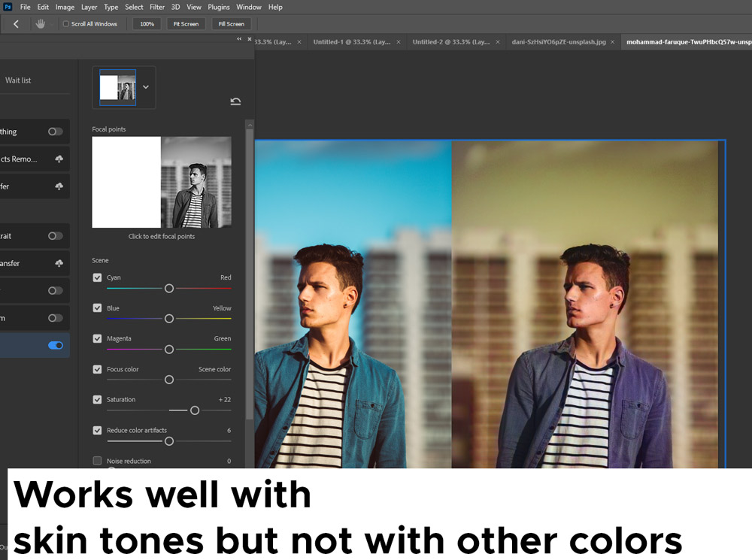Screen dimensions: 752x560
Task: Check Scroll All Windows option
Action: 66,24
